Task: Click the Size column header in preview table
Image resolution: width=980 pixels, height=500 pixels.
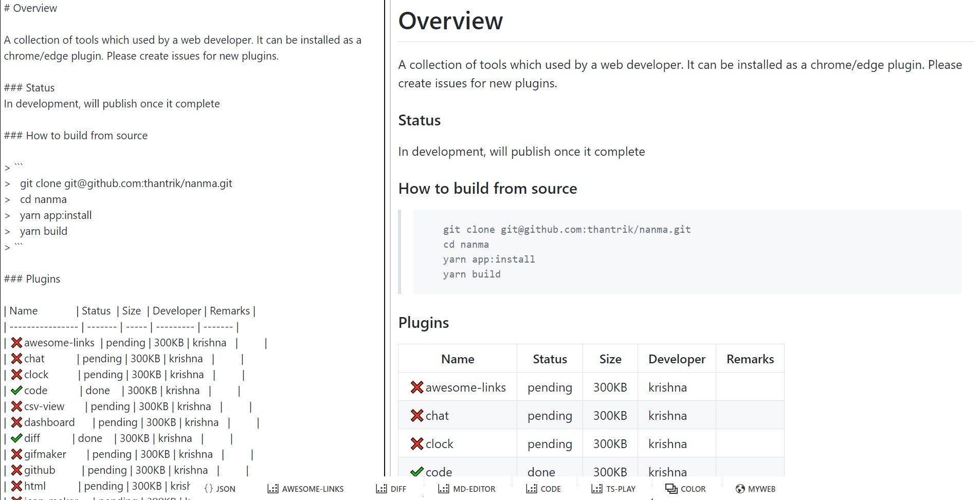Action: (x=610, y=359)
